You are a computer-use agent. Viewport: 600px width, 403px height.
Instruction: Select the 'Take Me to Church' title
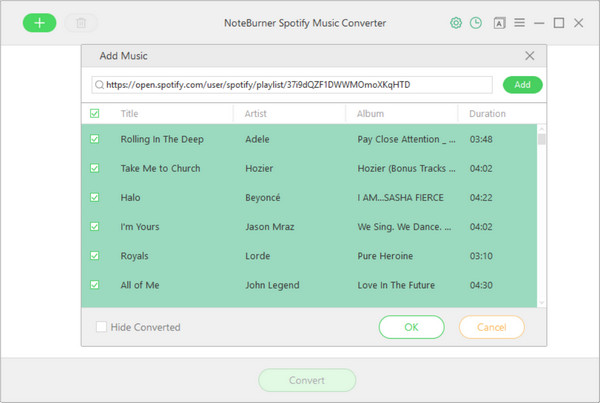[x=160, y=168]
